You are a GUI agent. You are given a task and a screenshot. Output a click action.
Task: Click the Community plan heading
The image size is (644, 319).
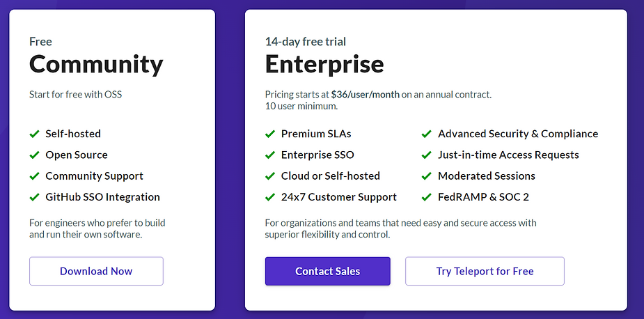click(x=96, y=65)
